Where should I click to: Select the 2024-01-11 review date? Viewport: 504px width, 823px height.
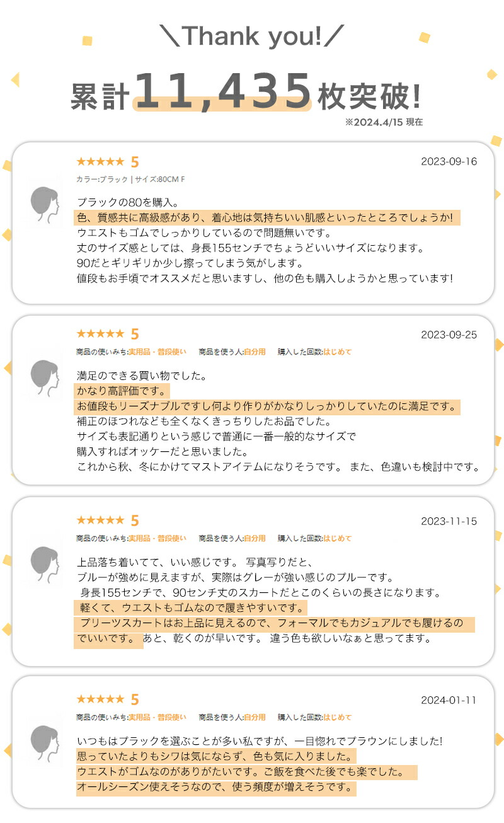(449, 700)
